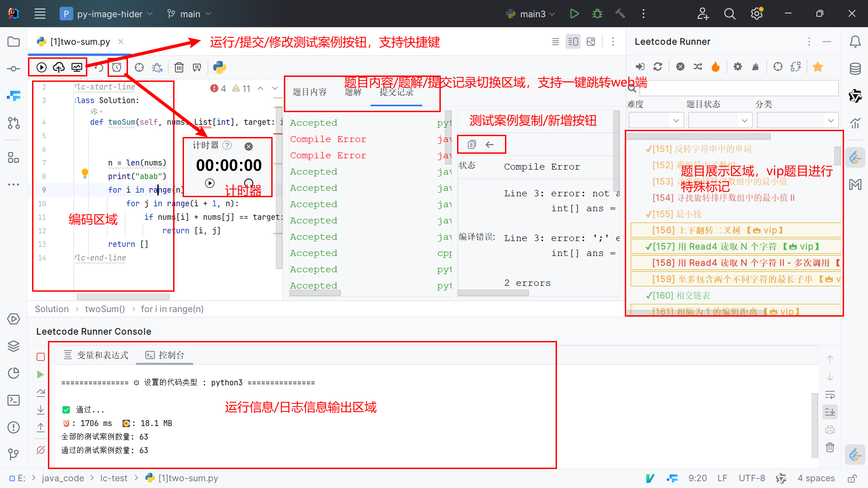Click the cloud upload Submit Code icon
The width and height of the screenshot is (868, 488).
pos(59,67)
